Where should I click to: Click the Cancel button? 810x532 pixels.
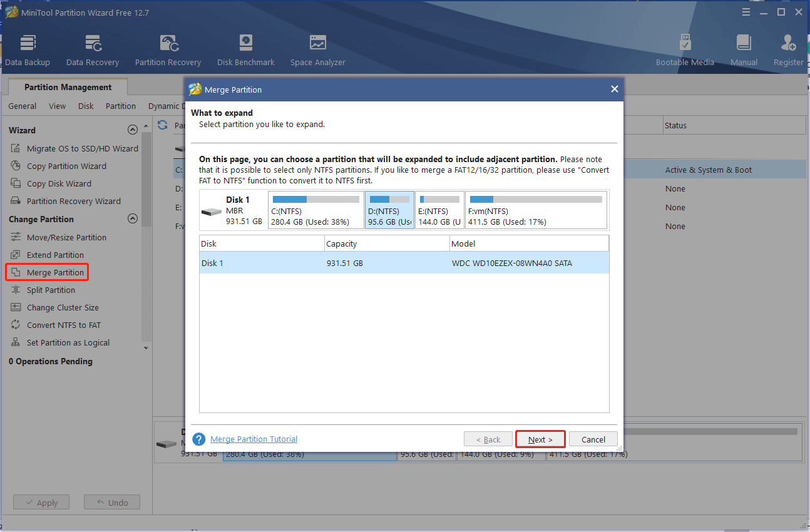593,439
